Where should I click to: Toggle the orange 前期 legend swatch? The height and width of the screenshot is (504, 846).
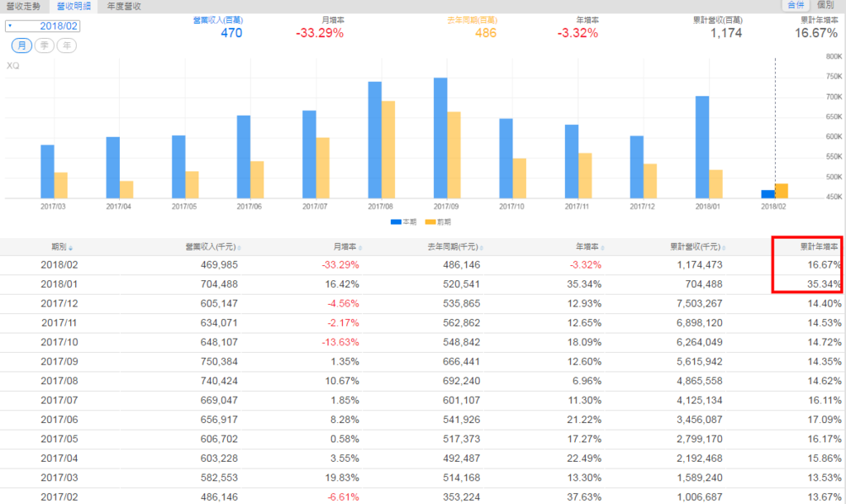430,221
